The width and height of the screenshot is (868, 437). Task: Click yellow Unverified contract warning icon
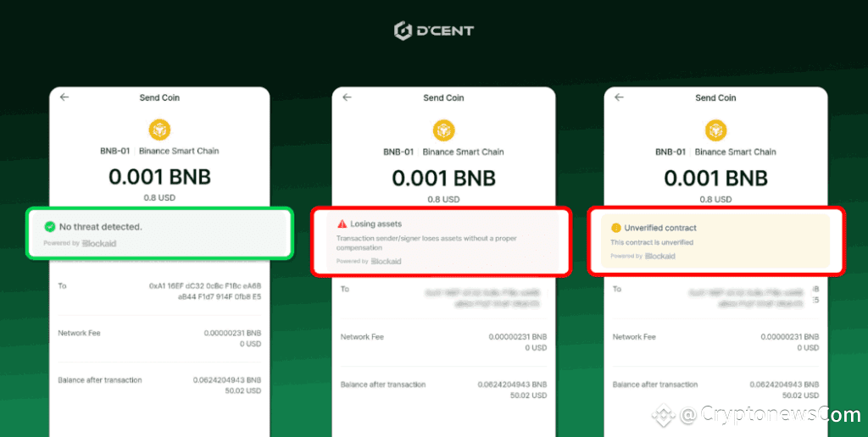pyautogui.click(x=615, y=228)
